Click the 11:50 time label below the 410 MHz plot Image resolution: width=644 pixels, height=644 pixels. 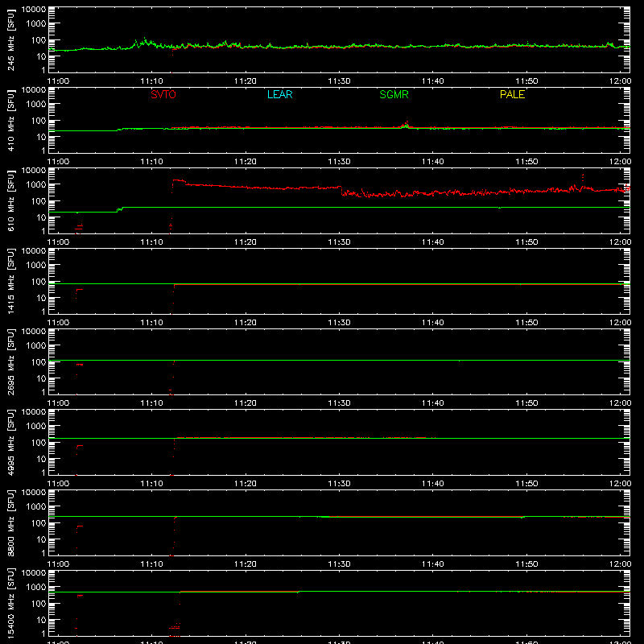pos(526,162)
